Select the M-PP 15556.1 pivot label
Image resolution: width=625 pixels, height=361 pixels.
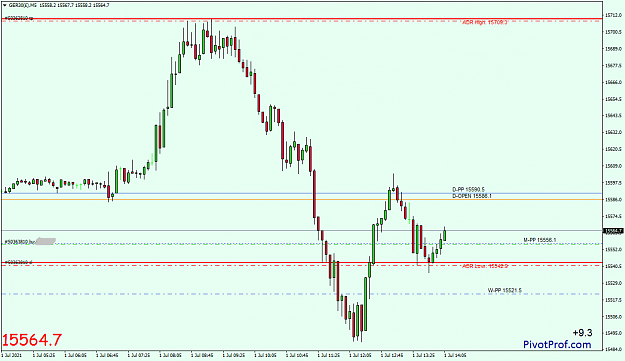point(539,240)
